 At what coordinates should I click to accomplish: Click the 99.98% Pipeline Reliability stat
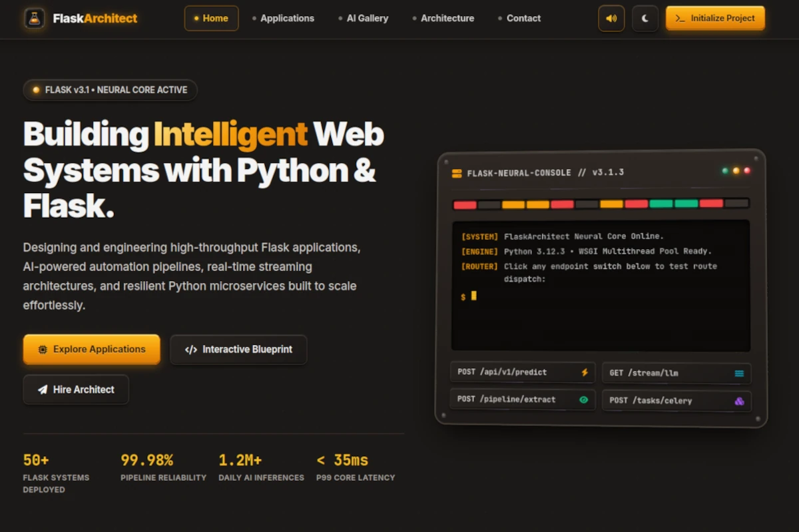coord(163,467)
